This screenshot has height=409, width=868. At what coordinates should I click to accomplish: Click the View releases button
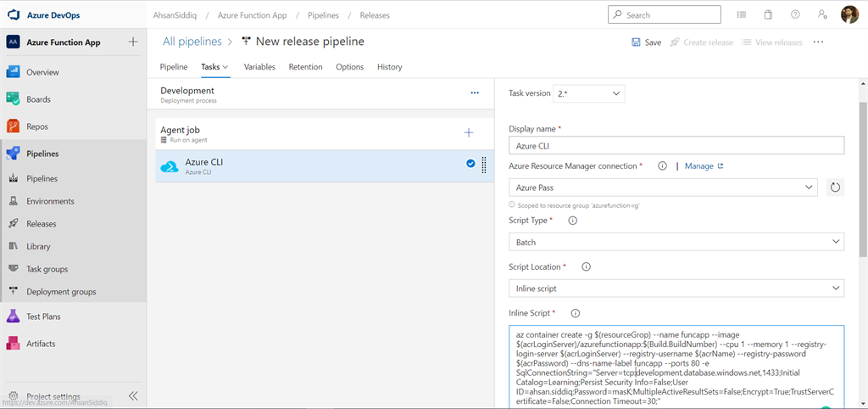(772, 42)
